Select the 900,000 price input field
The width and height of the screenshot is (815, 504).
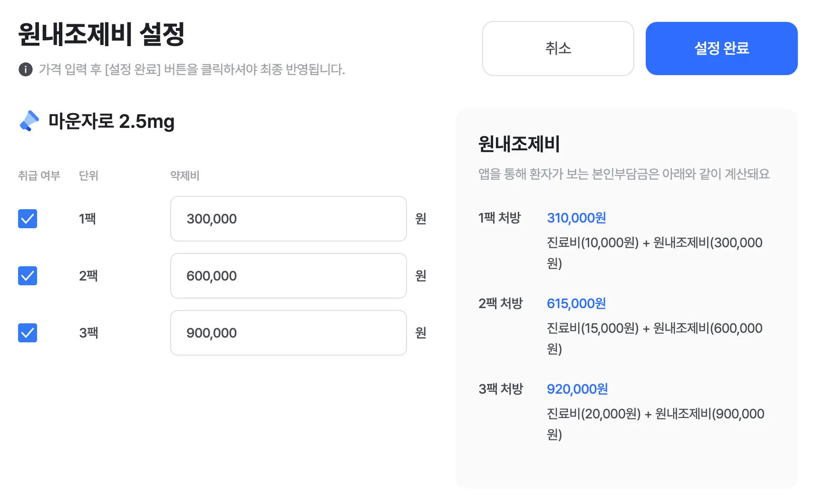(288, 333)
